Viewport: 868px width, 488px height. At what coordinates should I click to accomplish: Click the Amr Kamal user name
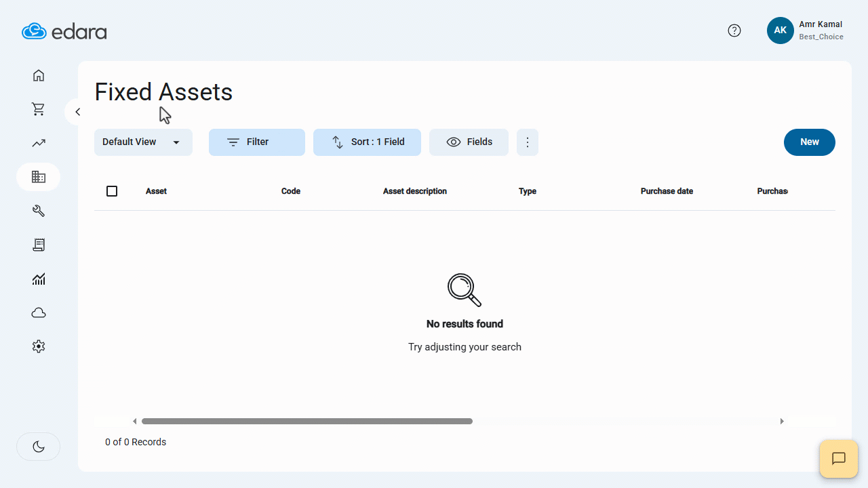(821, 24)
